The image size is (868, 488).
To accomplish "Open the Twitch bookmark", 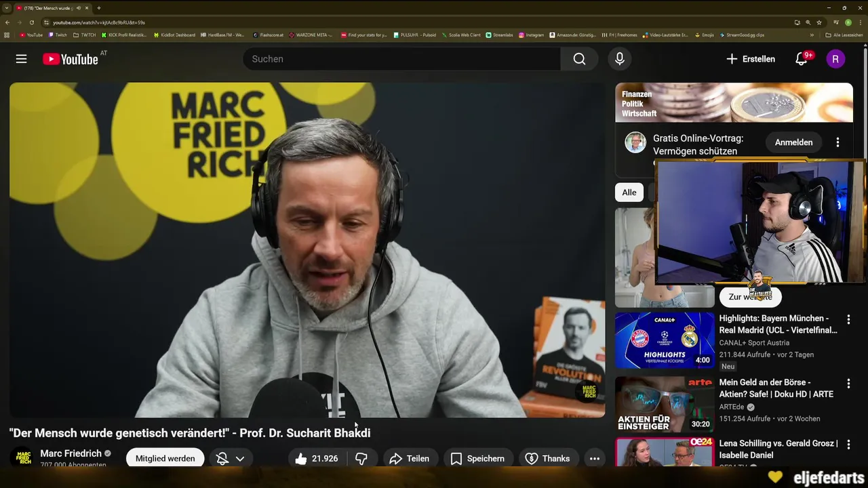I will pyautogui.click(x=58, y=35).
